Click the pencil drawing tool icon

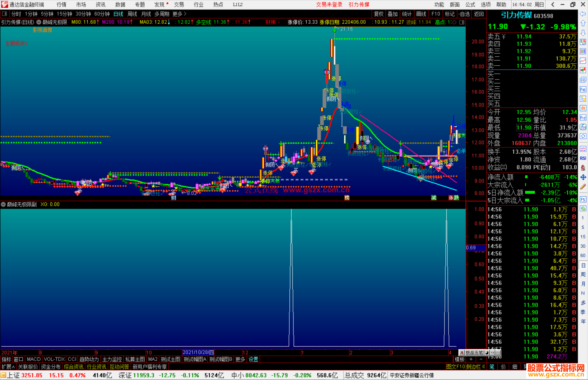point(583,187)
